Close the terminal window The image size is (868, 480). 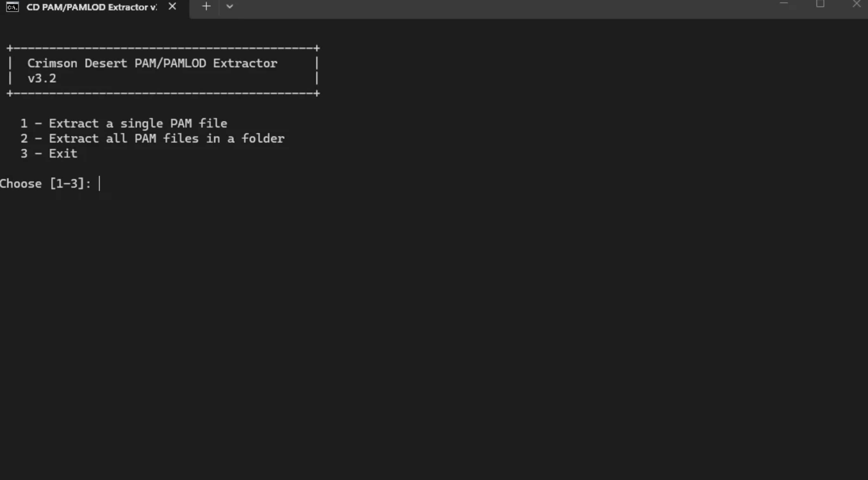click(856, 4)
